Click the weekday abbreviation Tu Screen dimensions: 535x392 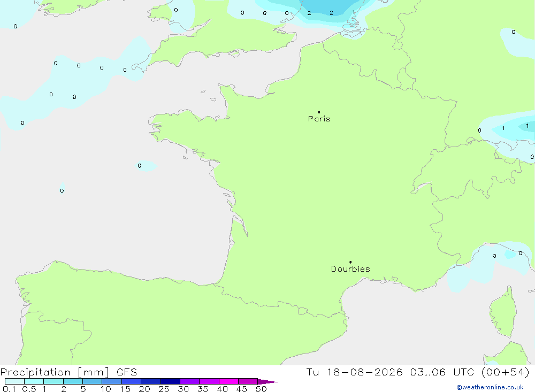coord(312,372)
